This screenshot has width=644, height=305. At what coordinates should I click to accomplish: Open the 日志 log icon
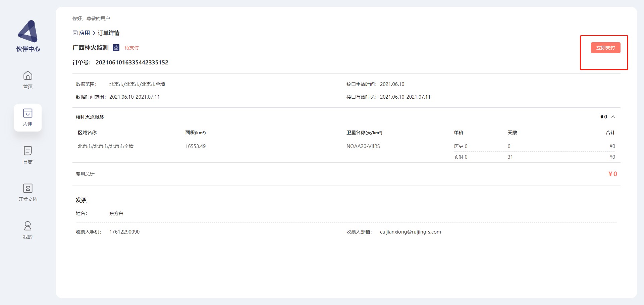(28, 151)
